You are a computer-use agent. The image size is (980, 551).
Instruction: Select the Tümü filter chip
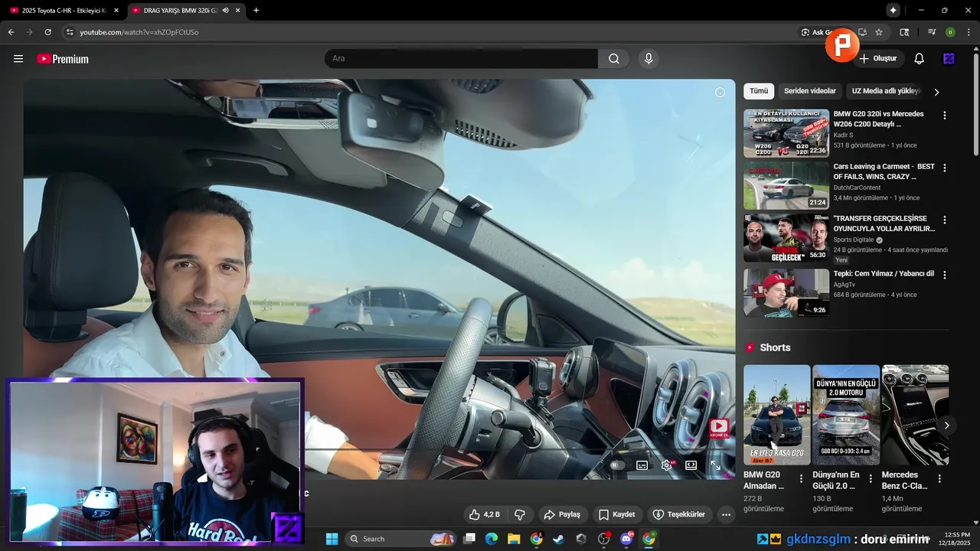pyautogui.click(x=759, y=91)
